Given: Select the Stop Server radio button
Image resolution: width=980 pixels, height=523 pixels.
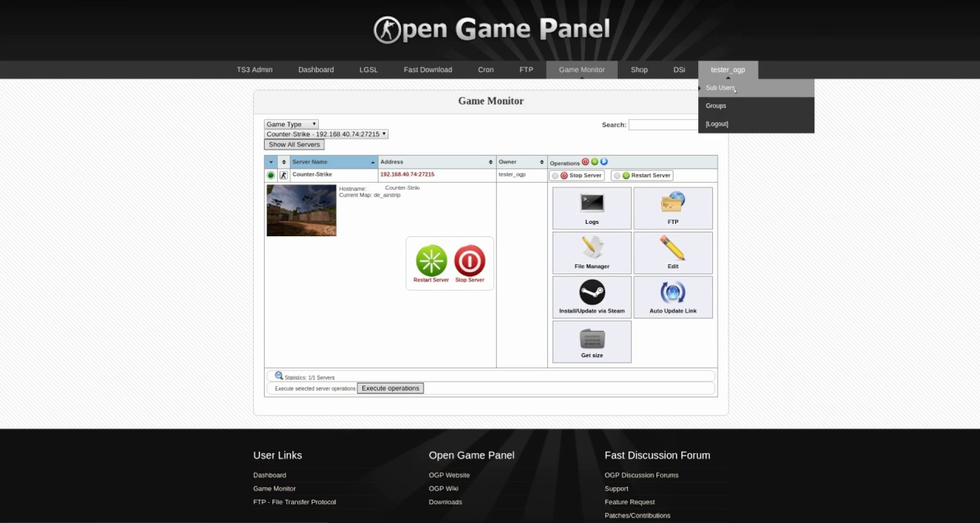Looking at the screenshot, I should click(x=555, y=176).
